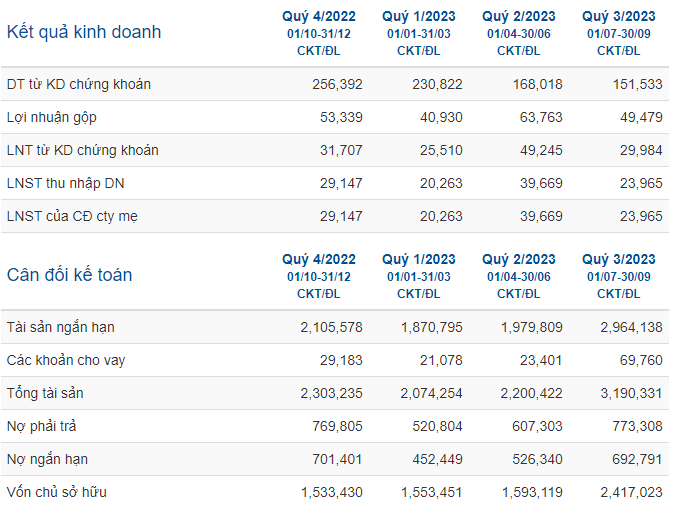Viewport: 675px width, 508px height.
Task: Click the DT từ KD chứng khoán row
Action: tap(335, 84)
